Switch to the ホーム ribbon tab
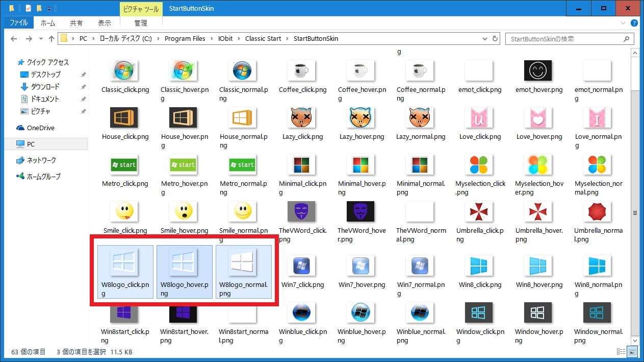Viewport: 644px width, 362px height. [48, 23]
